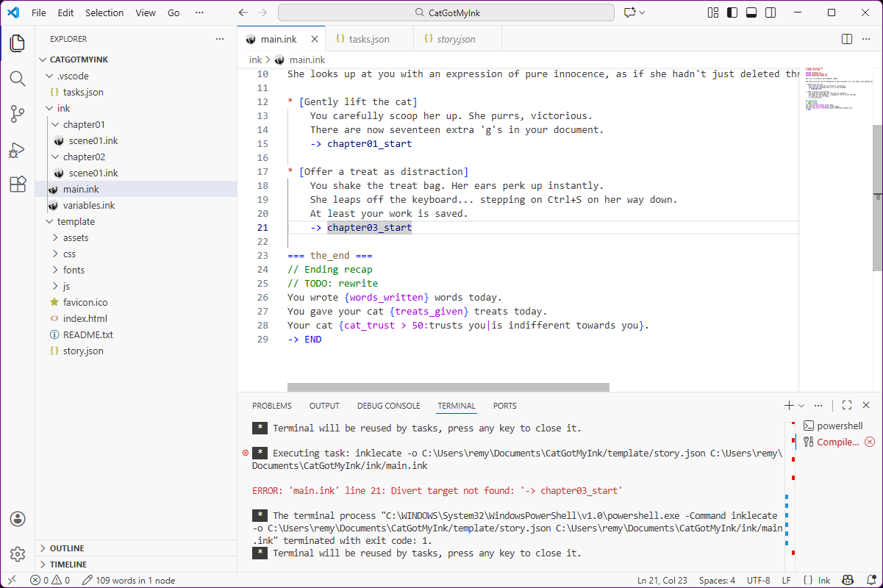Click the '109 words in 1 node' status item

click(x=128, y=580)
